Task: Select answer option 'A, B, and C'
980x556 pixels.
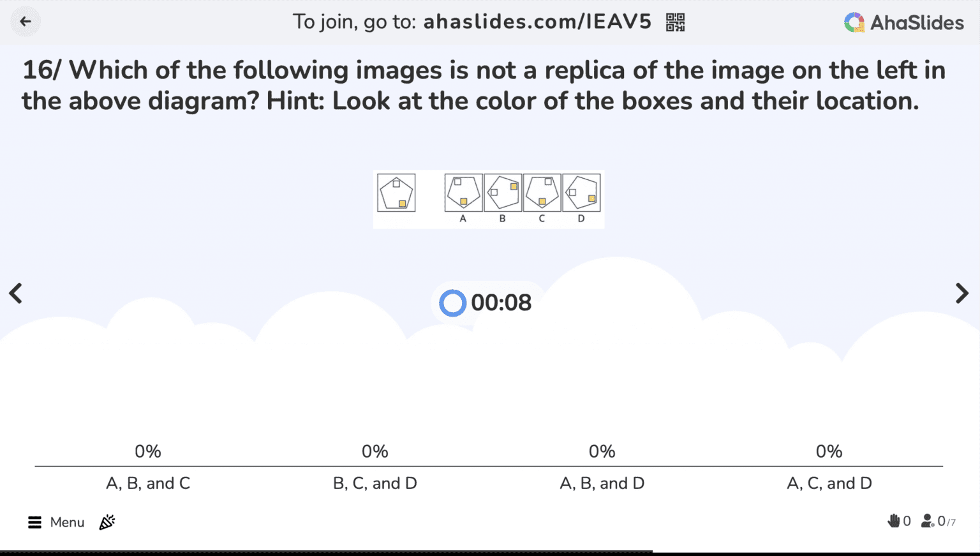Action: tap(147, 483)
